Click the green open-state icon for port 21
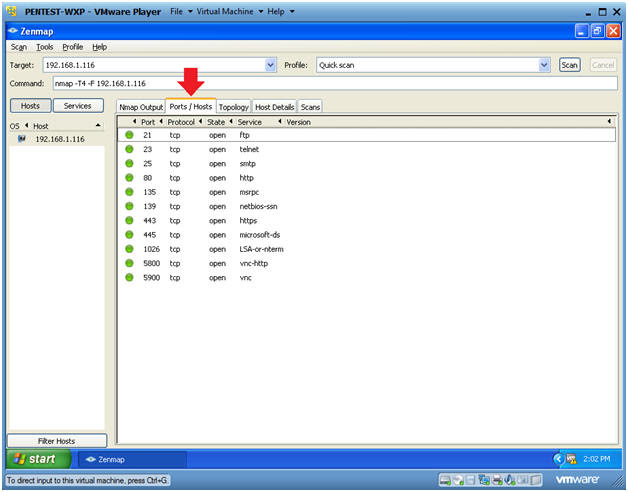The height and width of the screenshot is (492, 628). [x=129, y=135]
